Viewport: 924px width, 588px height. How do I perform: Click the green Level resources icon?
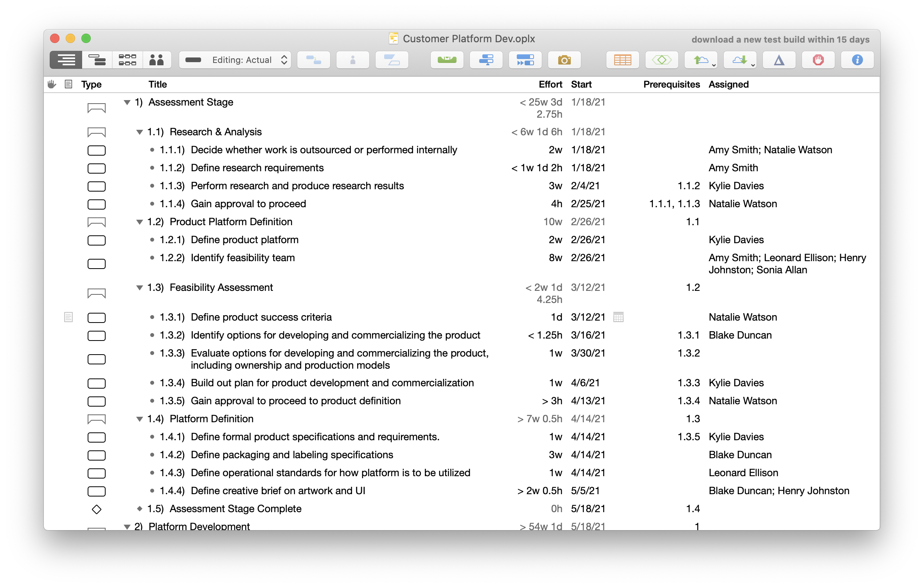[x=447, y=60]
